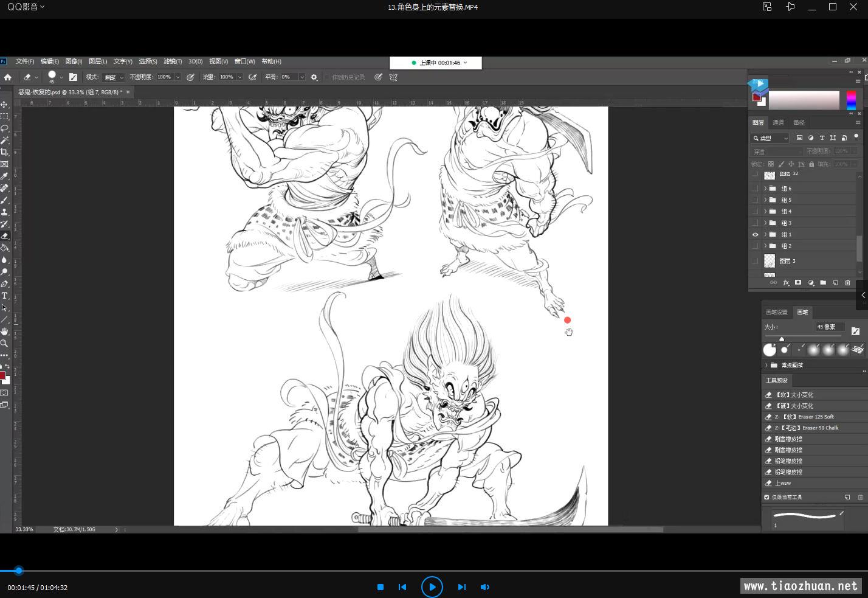Expand the 组 6 layer group
Screen dimensions: 868x598
765,189
